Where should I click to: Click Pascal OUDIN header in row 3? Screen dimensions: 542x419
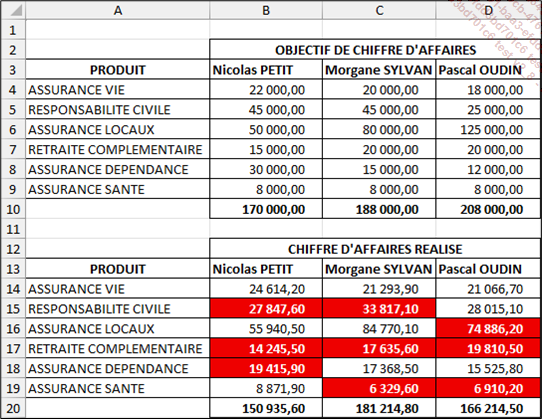(x=488, y=70)
